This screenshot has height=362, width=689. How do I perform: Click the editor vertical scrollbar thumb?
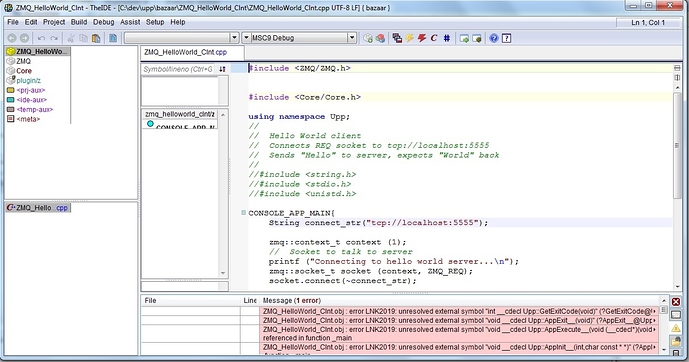[x=677, y=145]
